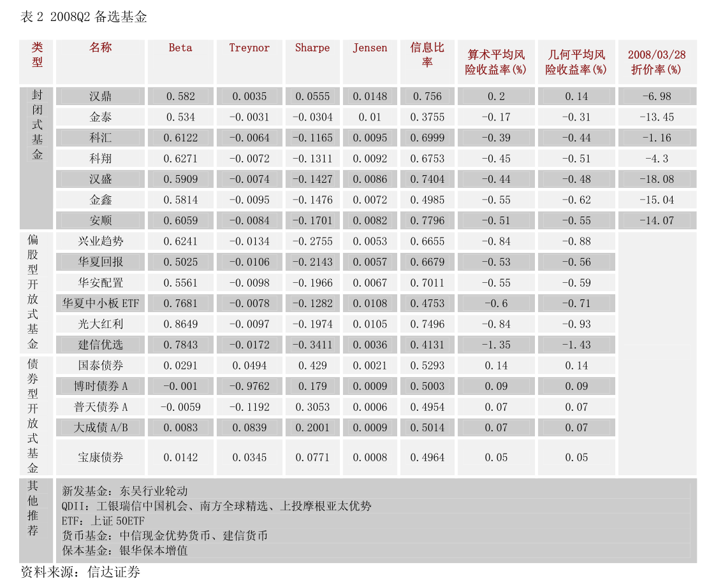
Task: Select the Beta column header
Action: (x=180, y=47)
